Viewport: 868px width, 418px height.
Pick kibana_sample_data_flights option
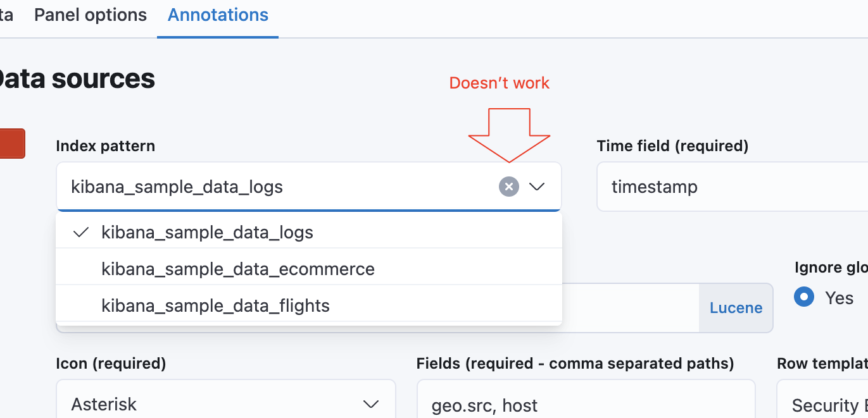(x=215, y=306)
